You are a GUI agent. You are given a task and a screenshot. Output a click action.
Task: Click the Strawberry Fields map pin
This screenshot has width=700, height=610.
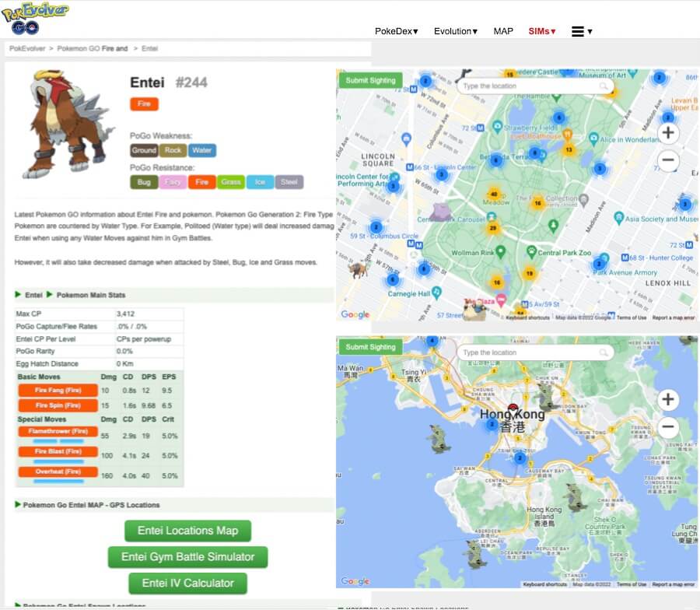coord(497,126)
